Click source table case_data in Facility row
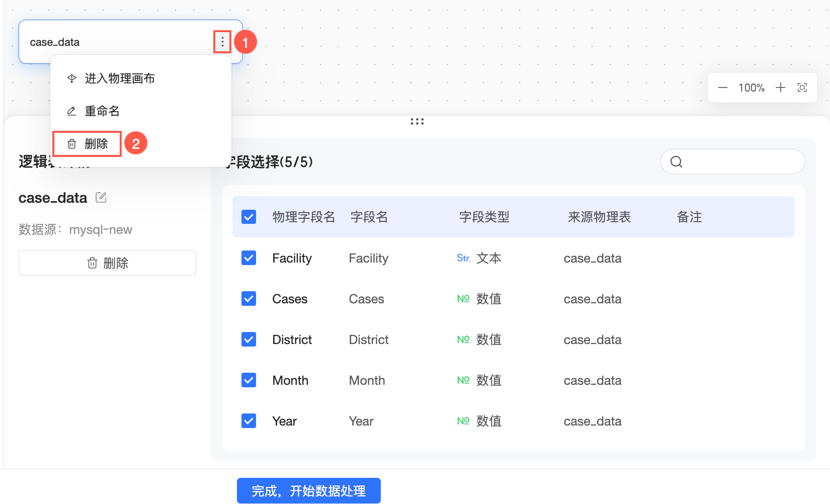The image size is (830, 504). 593,258
